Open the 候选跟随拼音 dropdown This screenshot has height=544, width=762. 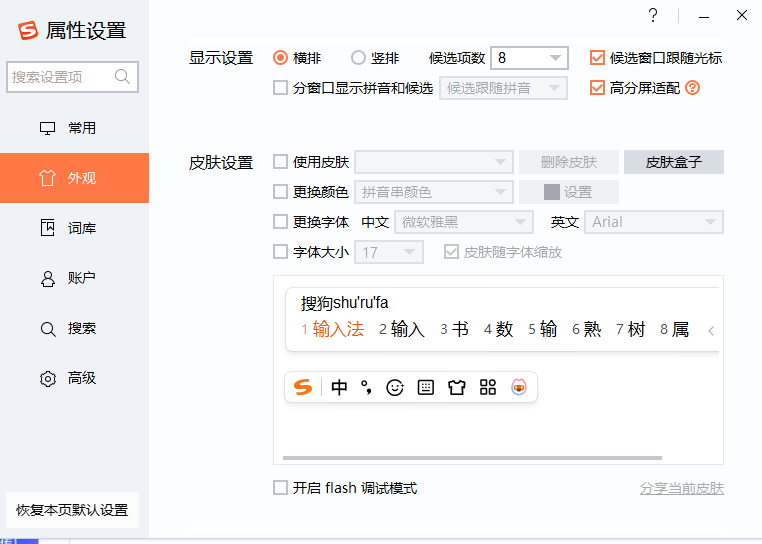(503, 88)
